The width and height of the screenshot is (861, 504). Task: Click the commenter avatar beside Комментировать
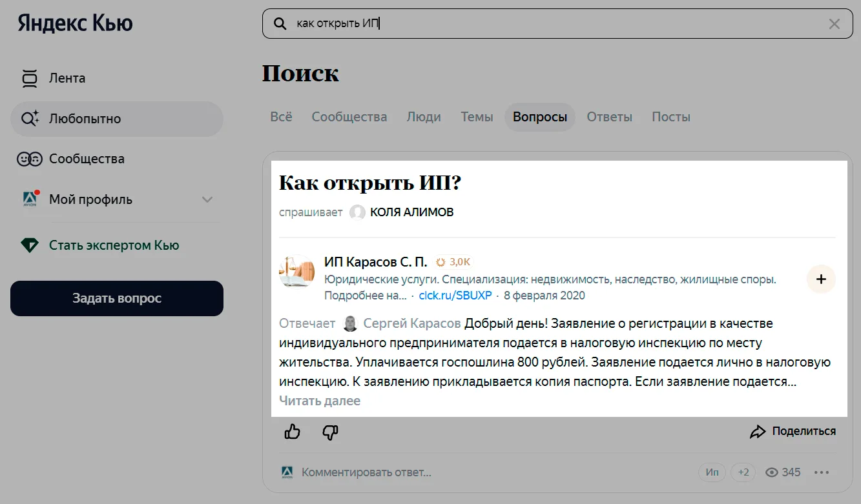287,472
